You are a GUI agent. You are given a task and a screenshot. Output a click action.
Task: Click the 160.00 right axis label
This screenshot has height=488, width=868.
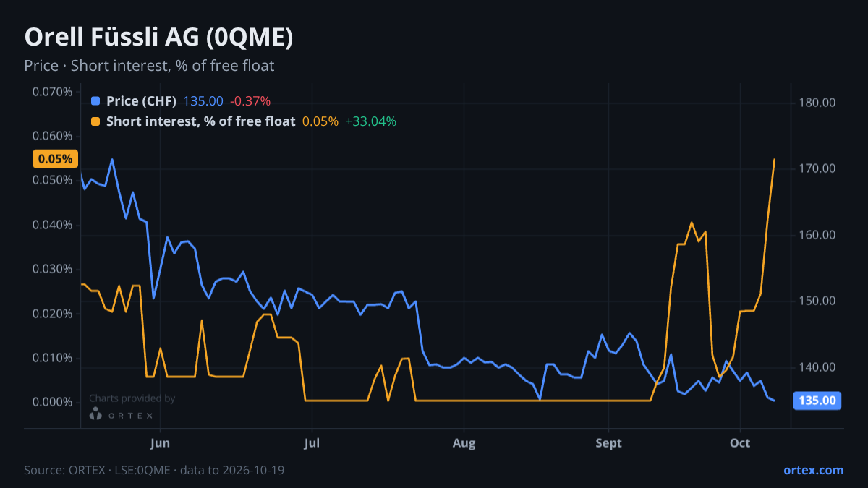pyautogui.click(x=817, y=235)
